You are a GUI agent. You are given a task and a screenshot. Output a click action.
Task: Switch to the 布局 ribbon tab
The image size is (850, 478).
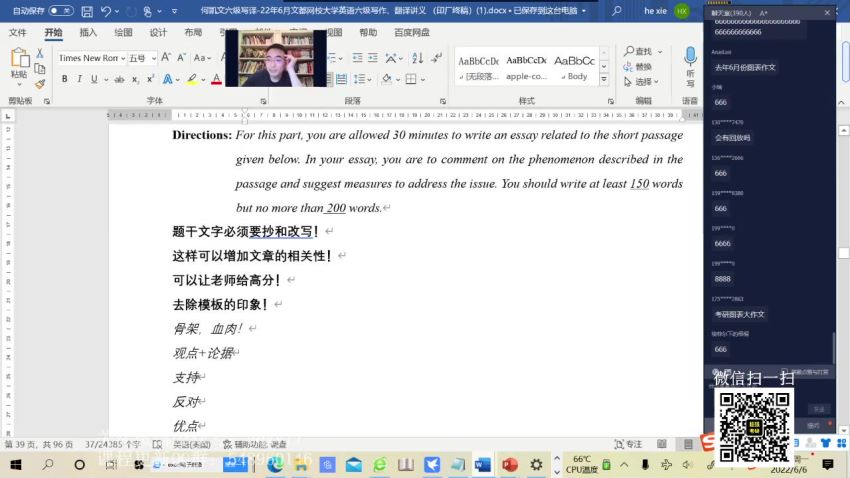click(193, 33)
